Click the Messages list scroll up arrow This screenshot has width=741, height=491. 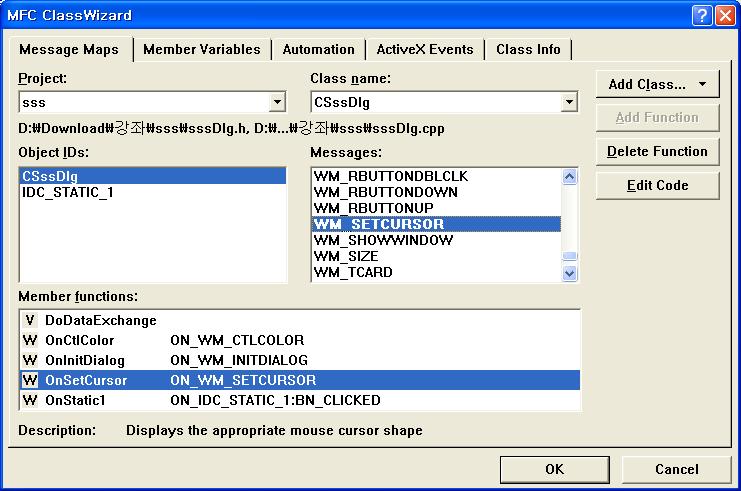(x=569, y=177)
